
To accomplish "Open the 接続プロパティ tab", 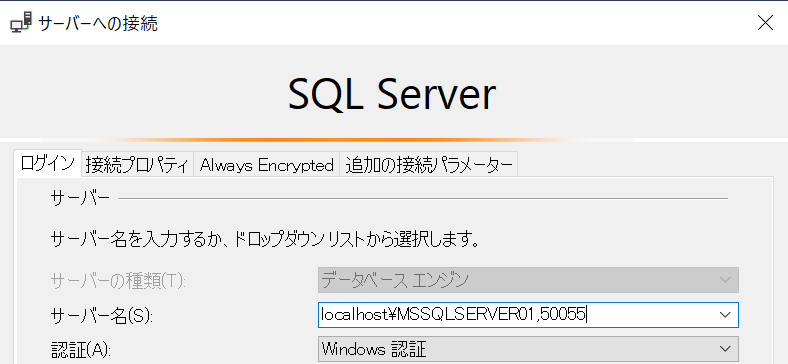I will tap(137, 165).
